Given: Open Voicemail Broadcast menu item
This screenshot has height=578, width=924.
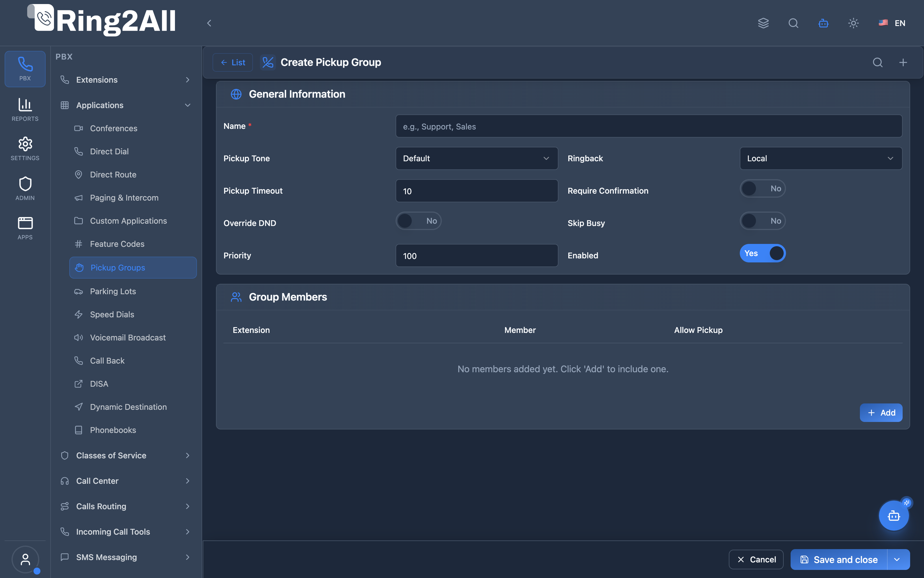Looking at the screenshot, I should pyautogui.click(x=133, y=338).
